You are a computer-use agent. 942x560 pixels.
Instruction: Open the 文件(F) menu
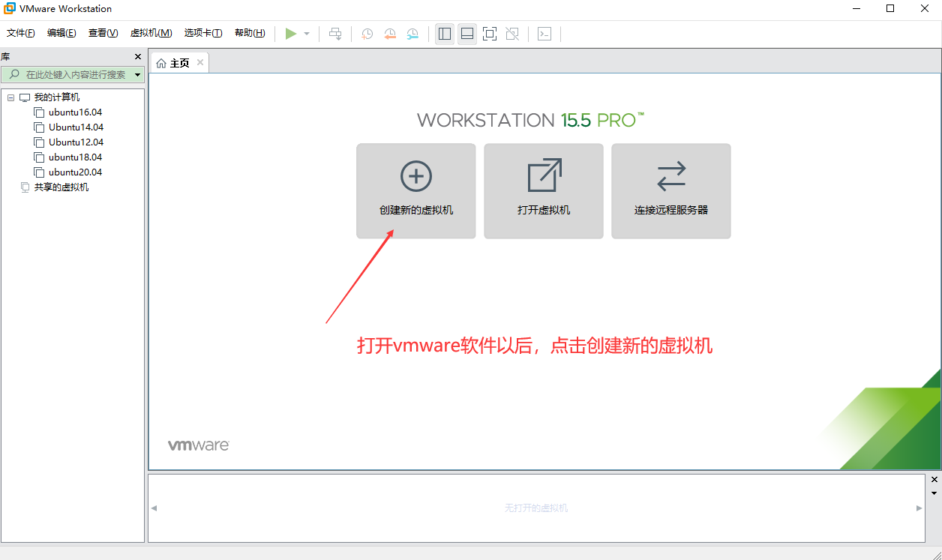pos(21,33)
